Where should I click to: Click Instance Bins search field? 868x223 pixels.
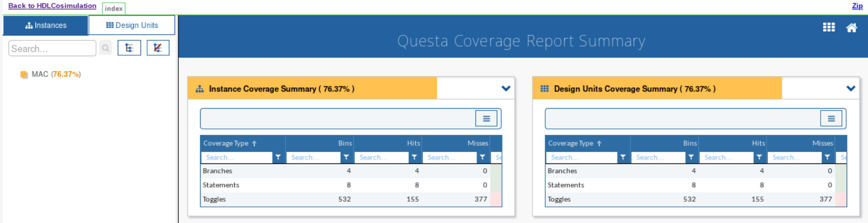click(314, 157)
